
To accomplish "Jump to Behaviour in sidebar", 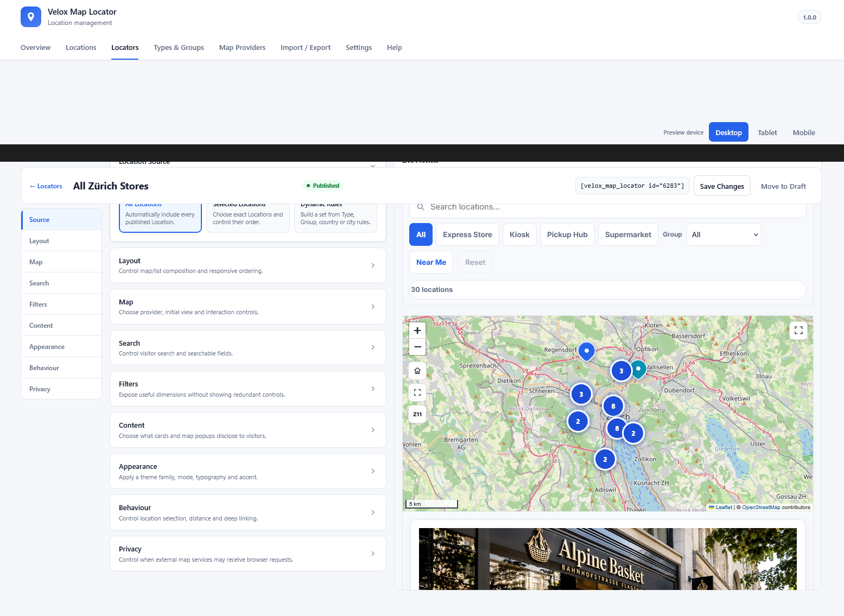I will click(x=61, y=368).
